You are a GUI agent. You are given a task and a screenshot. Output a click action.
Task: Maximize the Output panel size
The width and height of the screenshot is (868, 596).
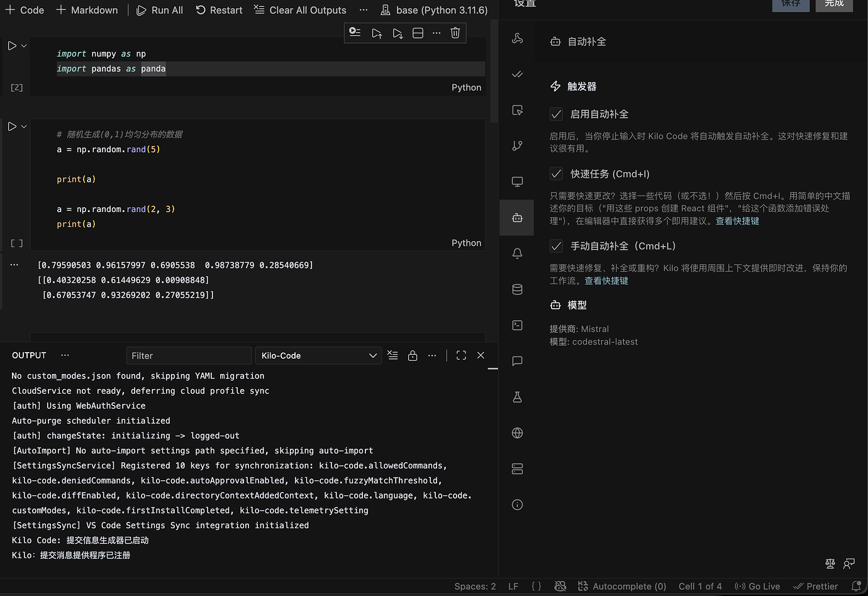coord(461,355)
